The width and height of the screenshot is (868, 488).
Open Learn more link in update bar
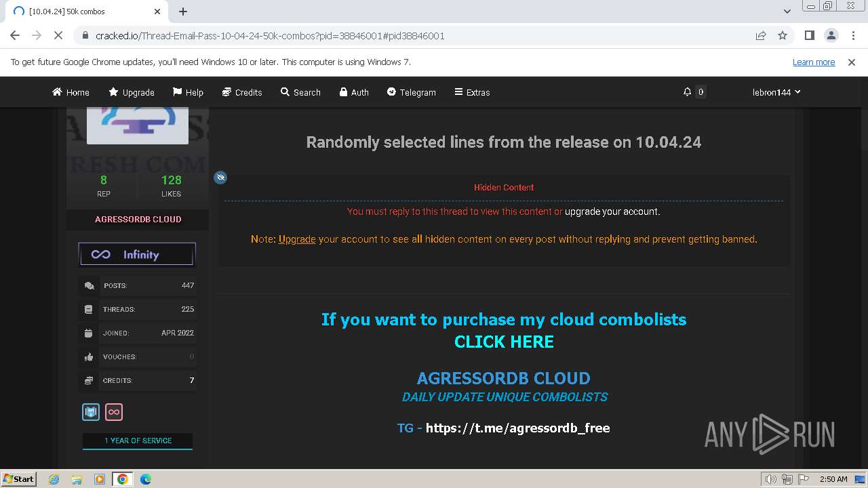[x=814, y=62]
